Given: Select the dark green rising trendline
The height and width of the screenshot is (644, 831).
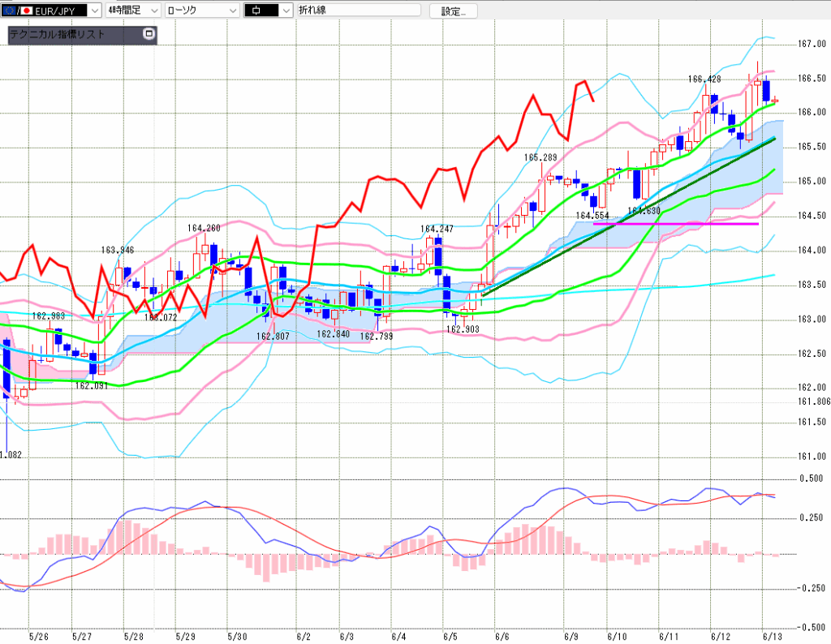Looking at the screenshot, I should click(x=629, y=217).
